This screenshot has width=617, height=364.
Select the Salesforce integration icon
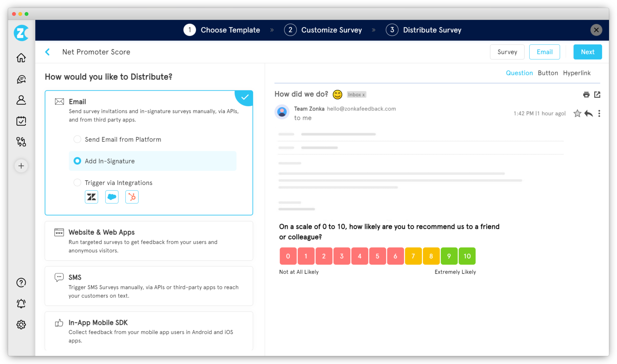(112, 197)
